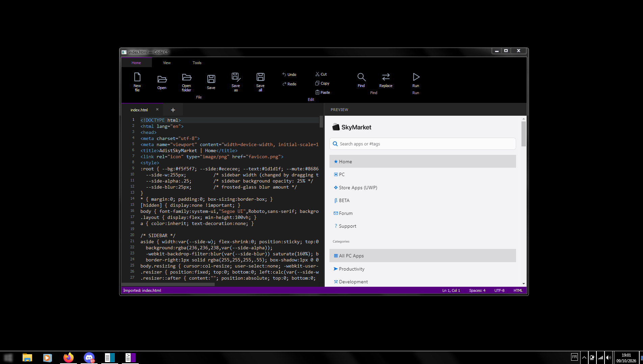Screen dimensions: 643x364
Task: Open the Support link in preview
Action: (423, 226)
